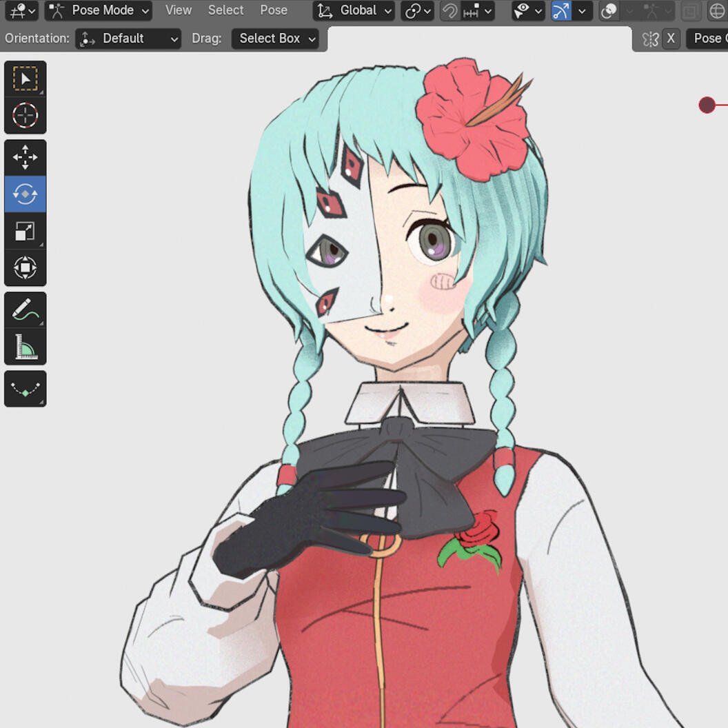This screenshot has width=728, height=728.
Task: Open the Pose Mode dropdown
Action: pyautogui.click(x=99, y=10)
